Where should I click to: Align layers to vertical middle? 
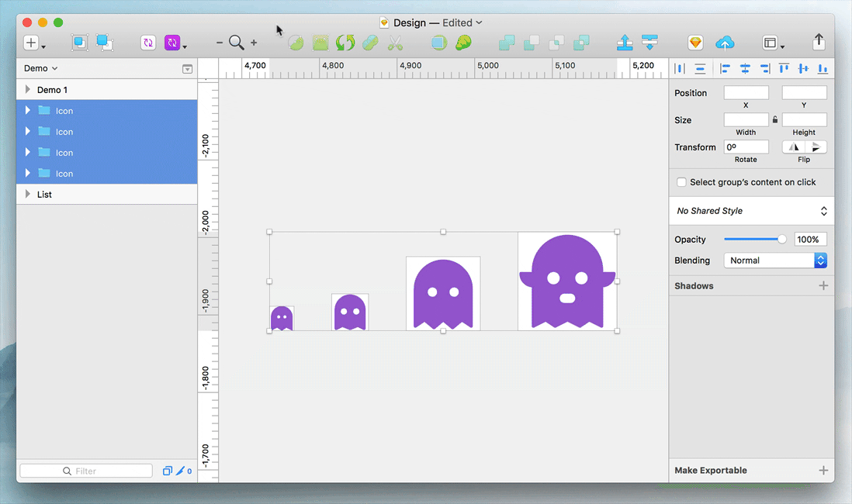pyautogui.click(x=803, y=68)
